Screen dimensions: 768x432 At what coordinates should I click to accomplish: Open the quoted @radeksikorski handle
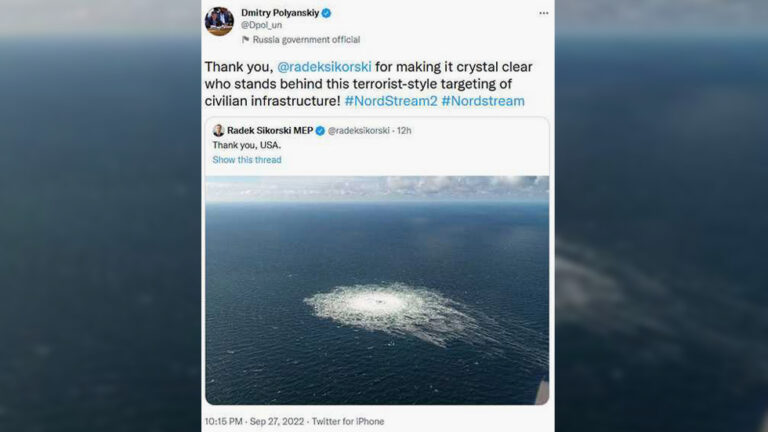pyautogui.click(x=359, y=131)
